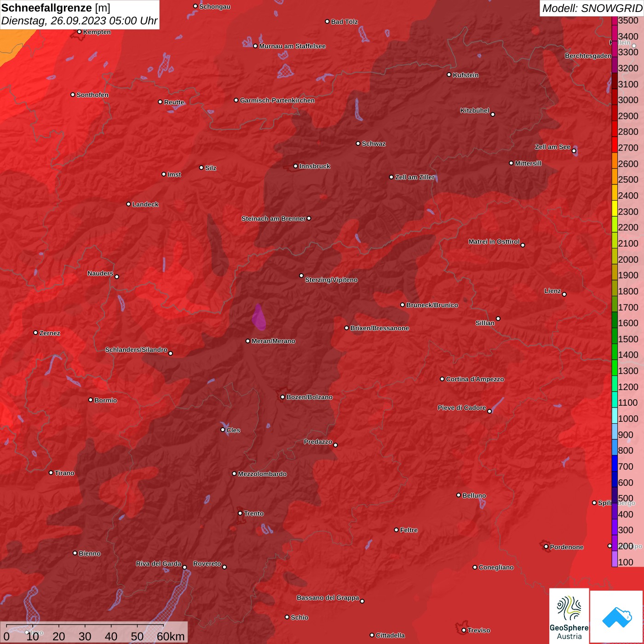Click the 3100 dark red legend swatch
Screen dimensions: 644x644
(x=615, y=80)
